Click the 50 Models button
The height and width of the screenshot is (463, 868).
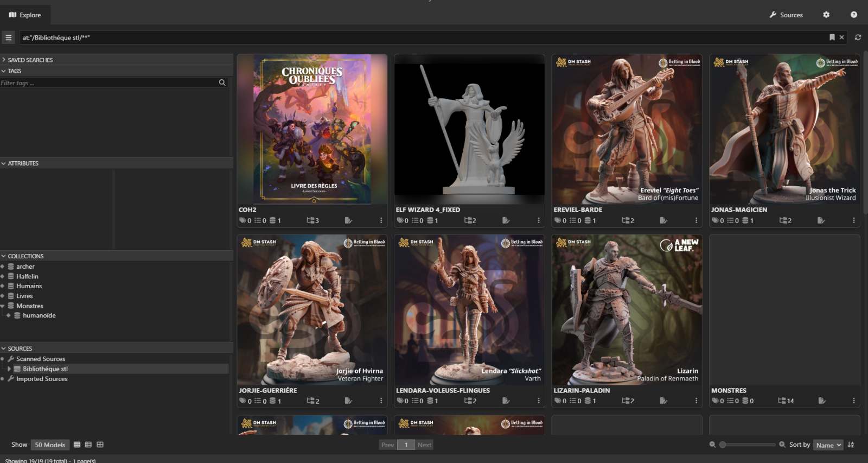pyautogui.click(x=50, y=445)
